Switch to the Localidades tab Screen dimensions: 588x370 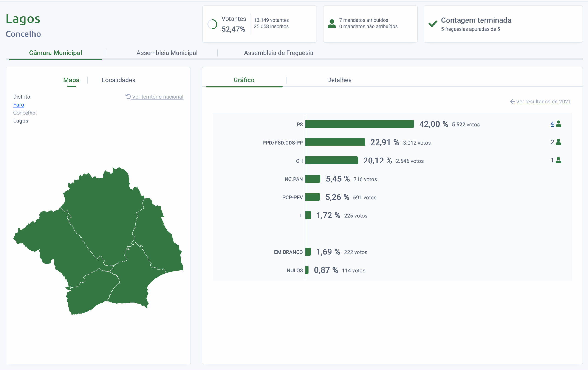[x=119, y=80]
